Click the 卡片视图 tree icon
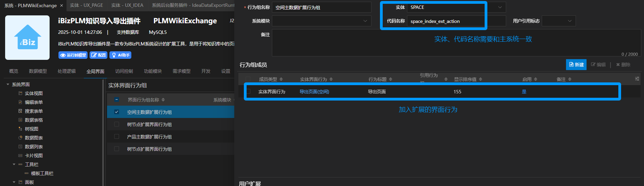The image size is (644, 186). click(20, 156)
